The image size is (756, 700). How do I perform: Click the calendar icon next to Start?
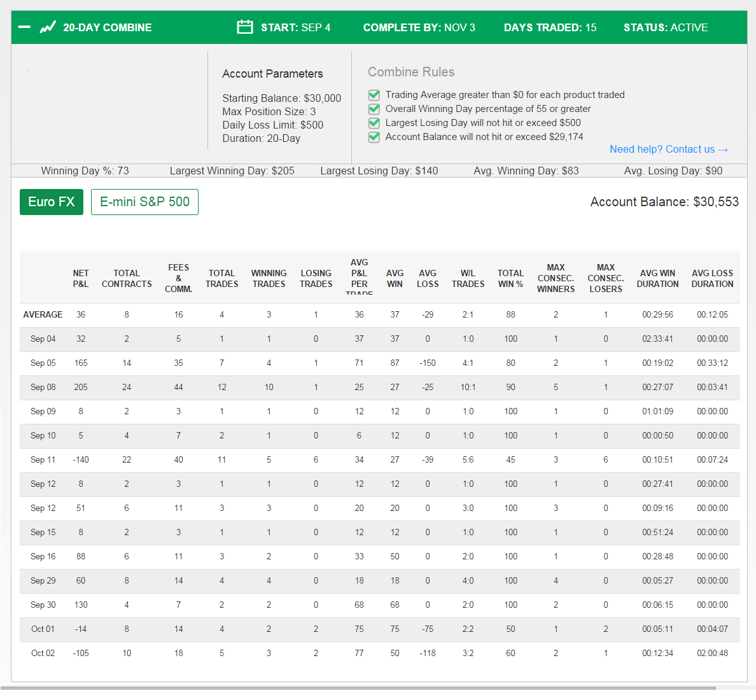(x=245, y=27)
